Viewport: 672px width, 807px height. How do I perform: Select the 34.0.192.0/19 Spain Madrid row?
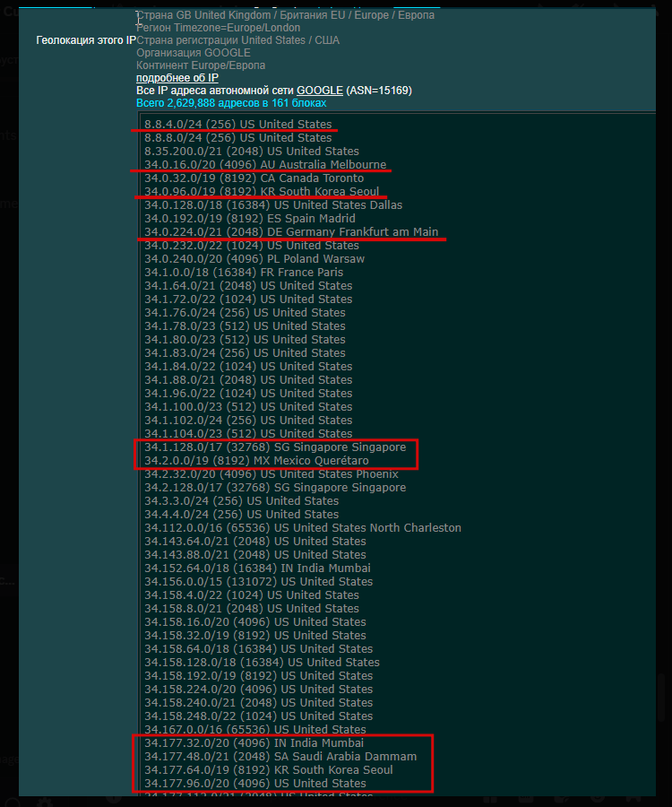(249, 218)
